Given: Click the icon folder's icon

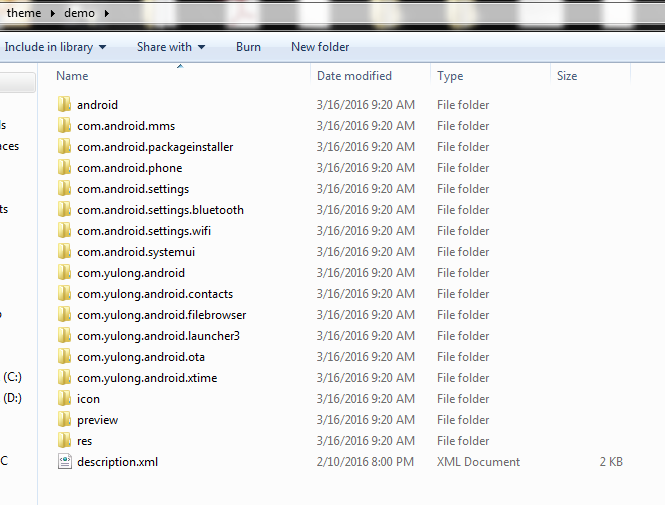Looking at the screenshot, I should 64,398.
